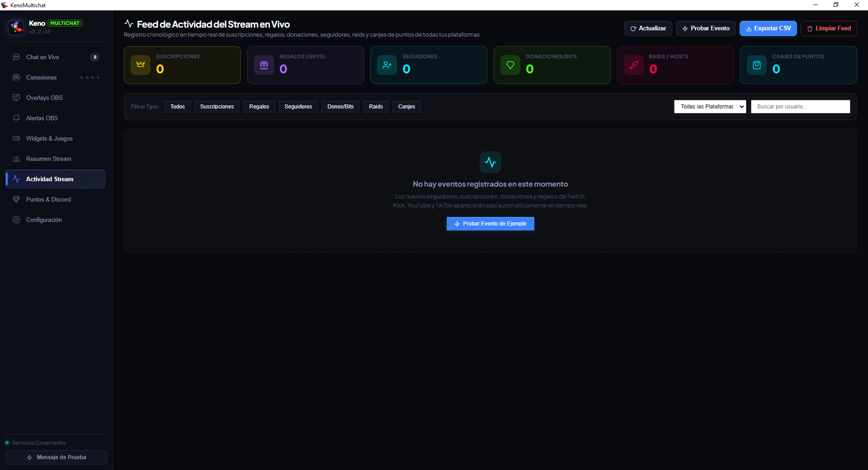The width and height of the screenshot is (868, 470).
Task: Click the Chat en Vivo counter badge
Action: pyautogui.click(x=95, y=57)
